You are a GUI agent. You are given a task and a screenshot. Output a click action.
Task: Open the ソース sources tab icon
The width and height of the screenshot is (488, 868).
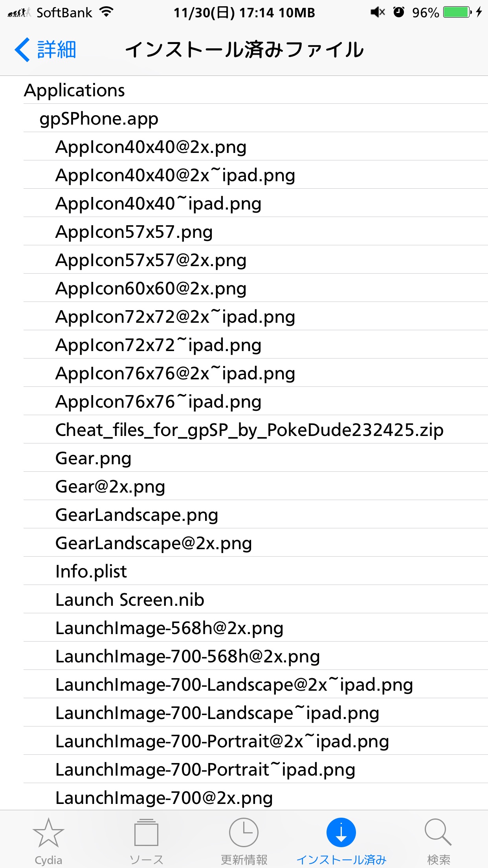146,833
